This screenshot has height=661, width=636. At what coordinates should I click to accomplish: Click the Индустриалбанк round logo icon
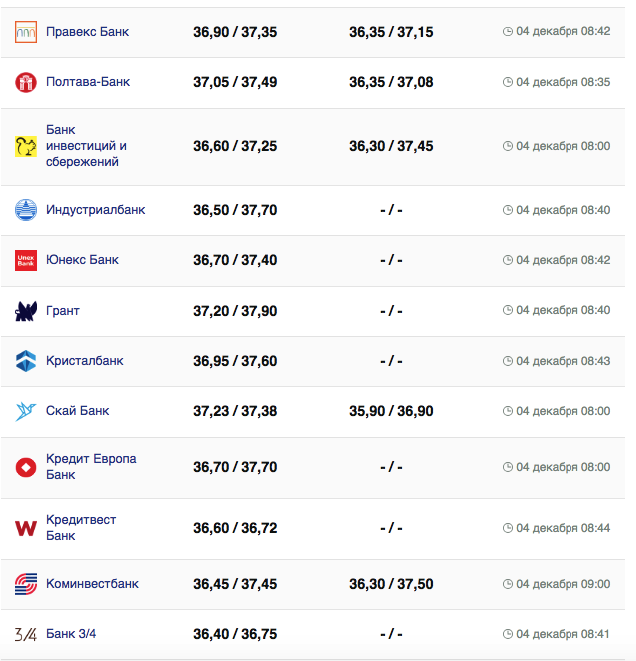pyautogui.click(x=26, y=210)
